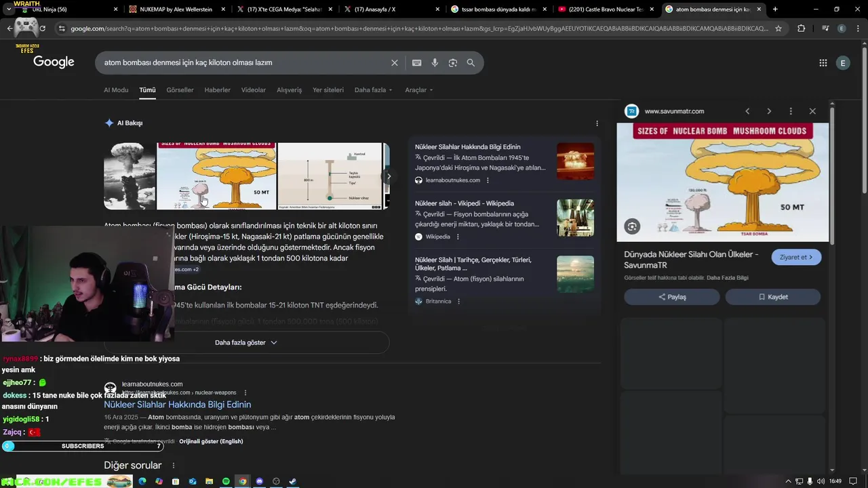Go to Google homepage logo

coord(54,62)
